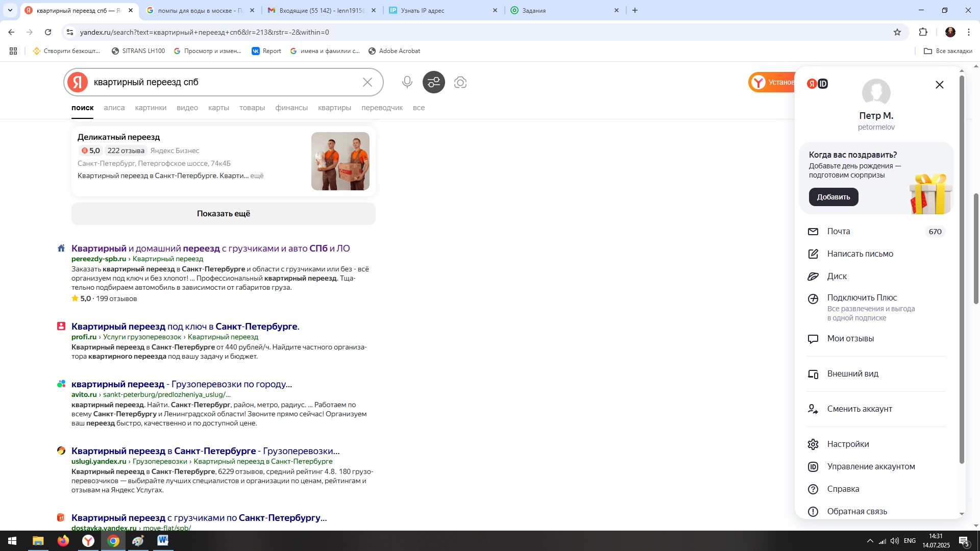Open Настройки gear icon
Viewport: 980px width, 551px height.
click(813, 444)
